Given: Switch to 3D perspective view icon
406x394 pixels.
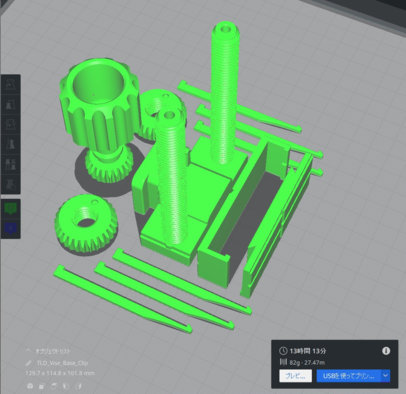Looking at the screenshot, I should [x=30, y=386].
